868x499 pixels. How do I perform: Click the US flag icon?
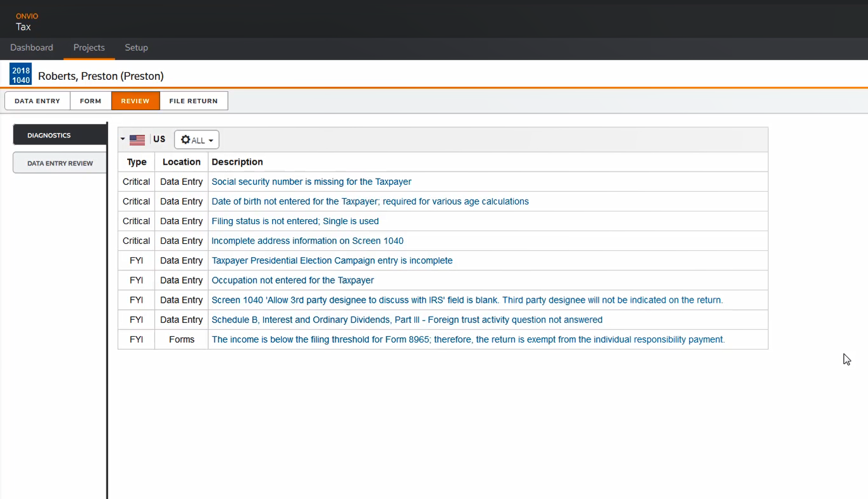point(137,140)
